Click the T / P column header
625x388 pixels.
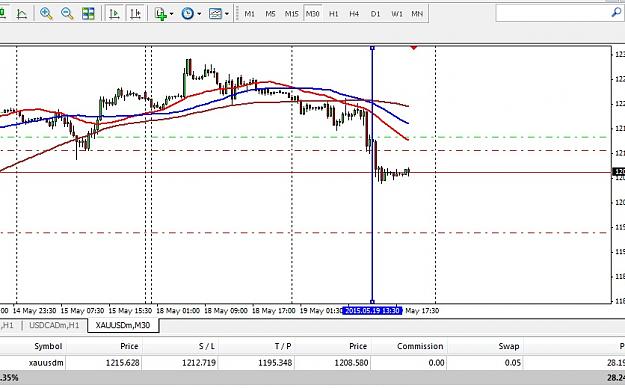(283, 346)
